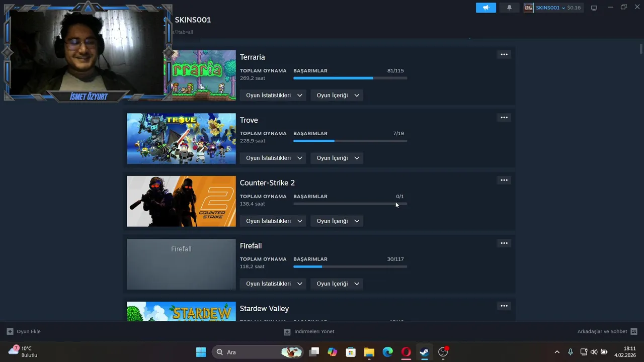
Task: Open İndirmeleri Yönet downloads manager
Action: [314, 331]
